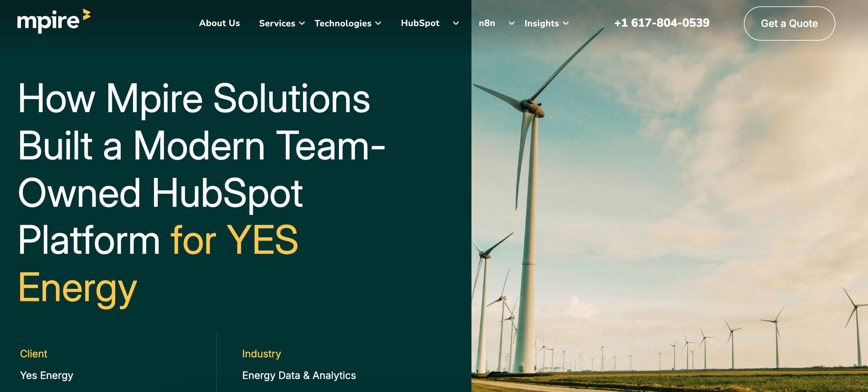Click the Energy Data & Analytics text

(x=299, y=375)
